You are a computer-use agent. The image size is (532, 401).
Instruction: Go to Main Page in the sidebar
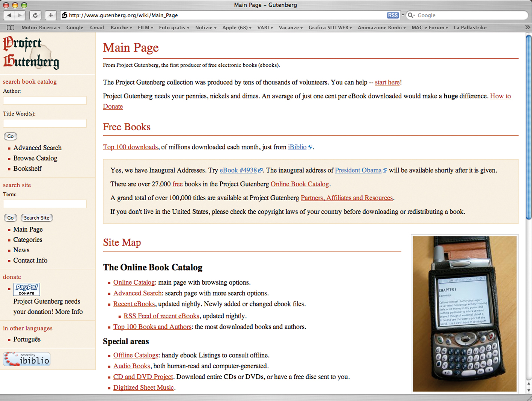pos(28,229)
